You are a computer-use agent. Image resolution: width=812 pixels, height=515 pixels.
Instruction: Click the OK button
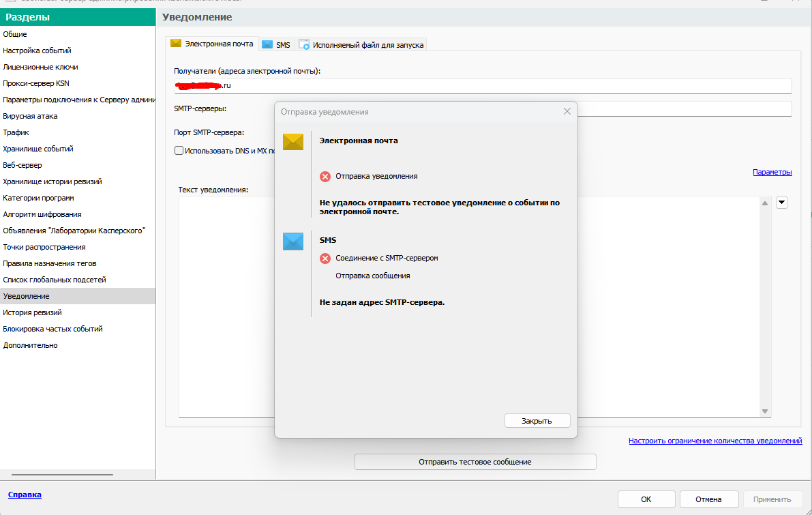(x=646, y=499)
